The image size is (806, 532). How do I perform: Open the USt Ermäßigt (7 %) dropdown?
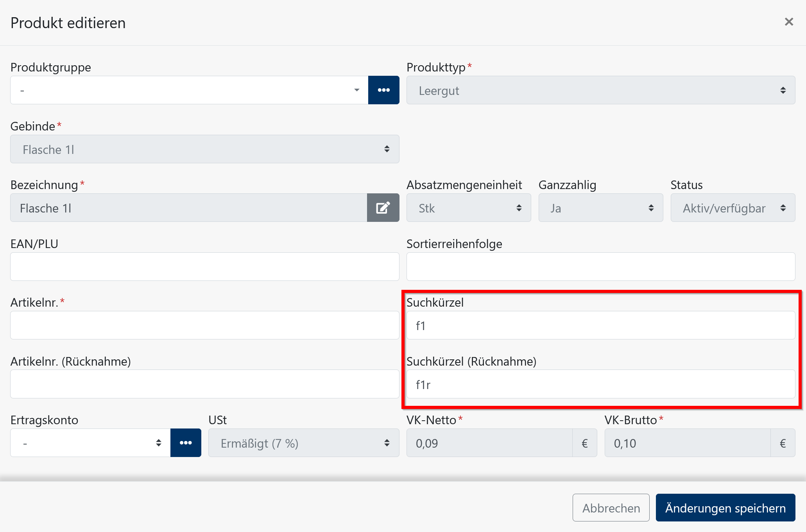pyautogui.click(x=304, y=443)
